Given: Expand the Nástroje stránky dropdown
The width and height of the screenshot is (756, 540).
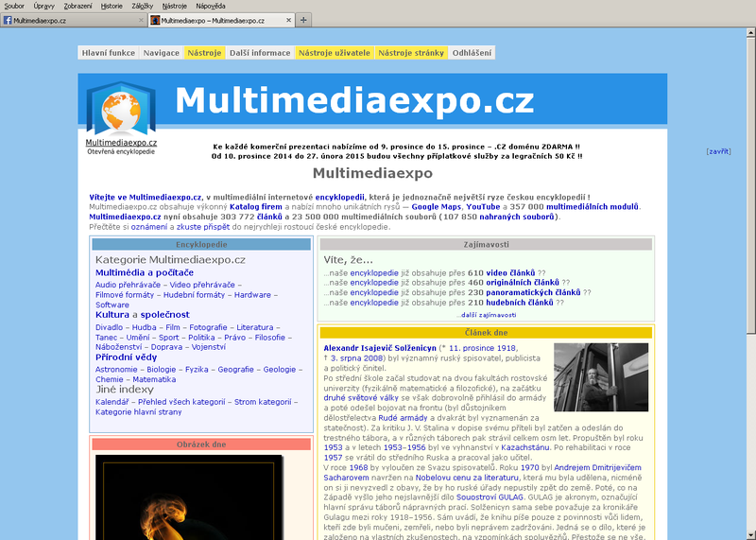Looking at the screenshot, I should point(411,53).
